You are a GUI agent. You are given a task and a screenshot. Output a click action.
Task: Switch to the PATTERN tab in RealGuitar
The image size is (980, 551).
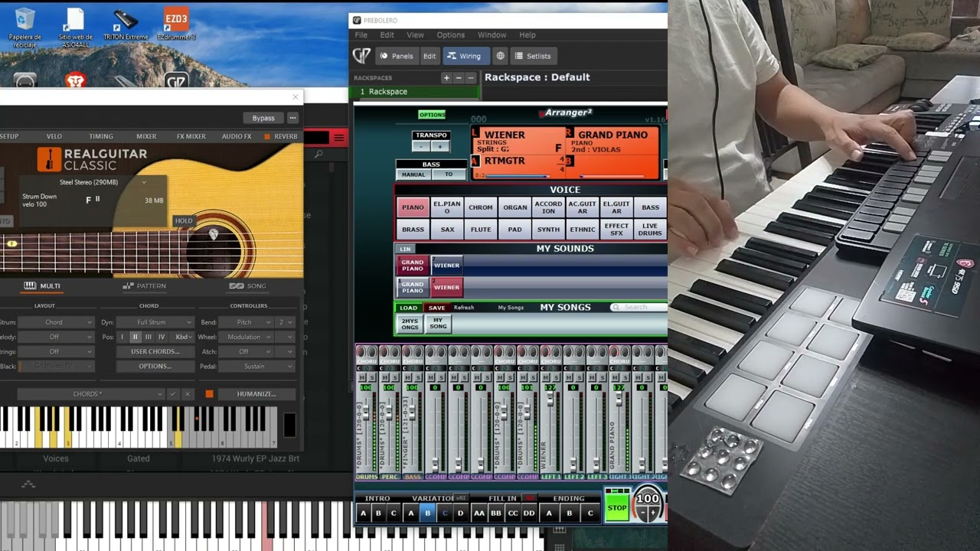[145, 285]
